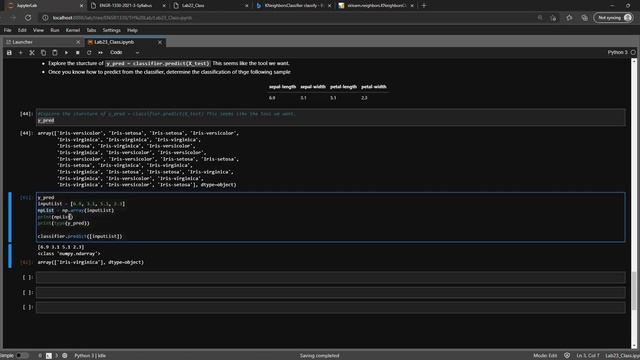Click cell 44 containing y_pred

coord(331,117)
